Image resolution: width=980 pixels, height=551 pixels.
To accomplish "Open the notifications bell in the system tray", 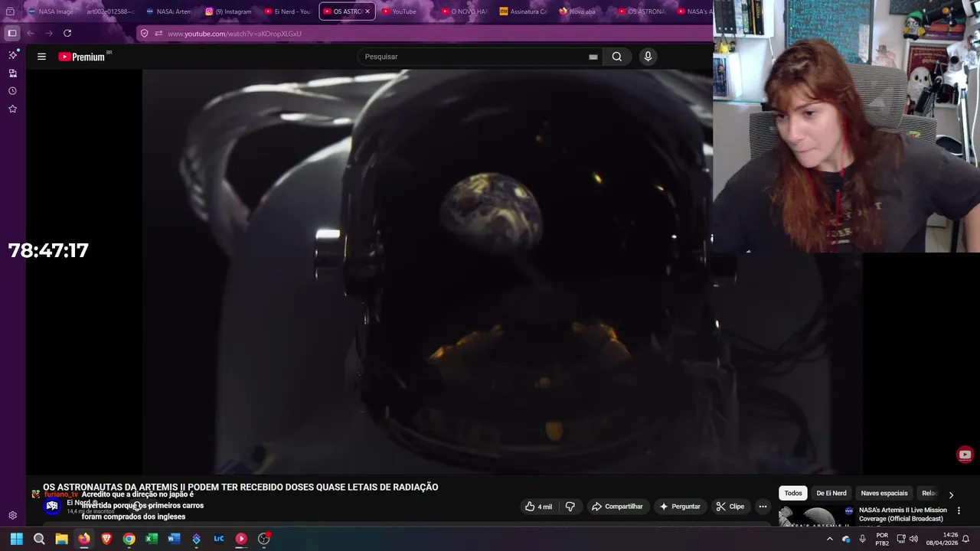I will pos(966,539).
